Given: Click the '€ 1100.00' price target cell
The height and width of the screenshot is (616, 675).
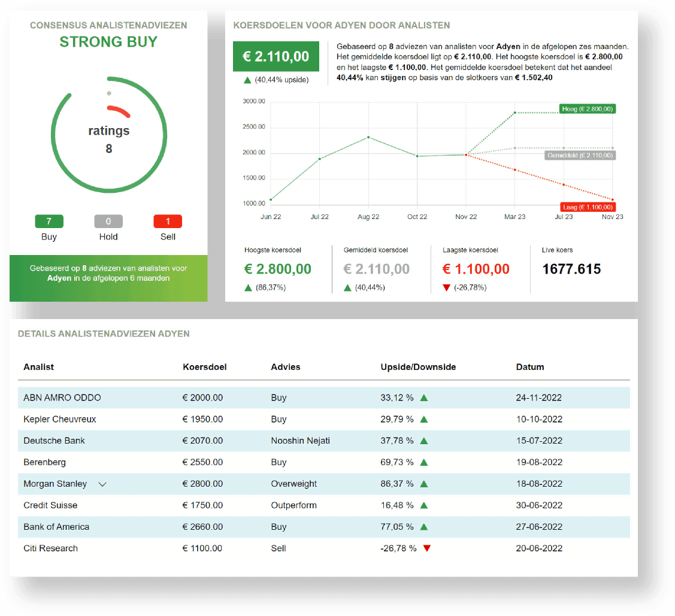Looking at the screenshot, I should pyautogui.click(x=202, y=548).
